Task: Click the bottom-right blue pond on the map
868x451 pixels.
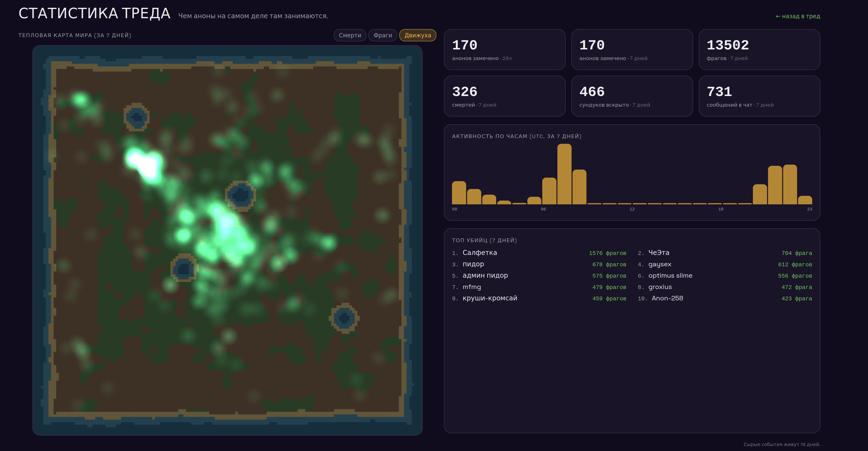Action: pos(344,318)
